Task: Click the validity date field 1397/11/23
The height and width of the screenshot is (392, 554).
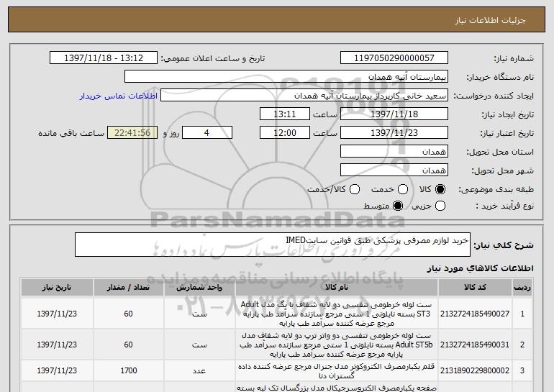Action: (x=394, y=133)
